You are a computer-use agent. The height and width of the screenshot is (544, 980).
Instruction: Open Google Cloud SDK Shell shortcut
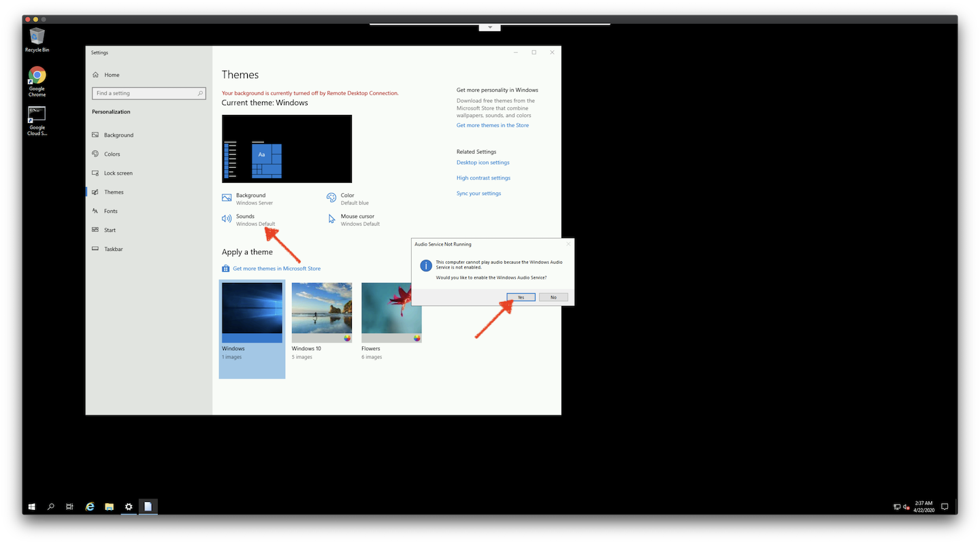37,120
